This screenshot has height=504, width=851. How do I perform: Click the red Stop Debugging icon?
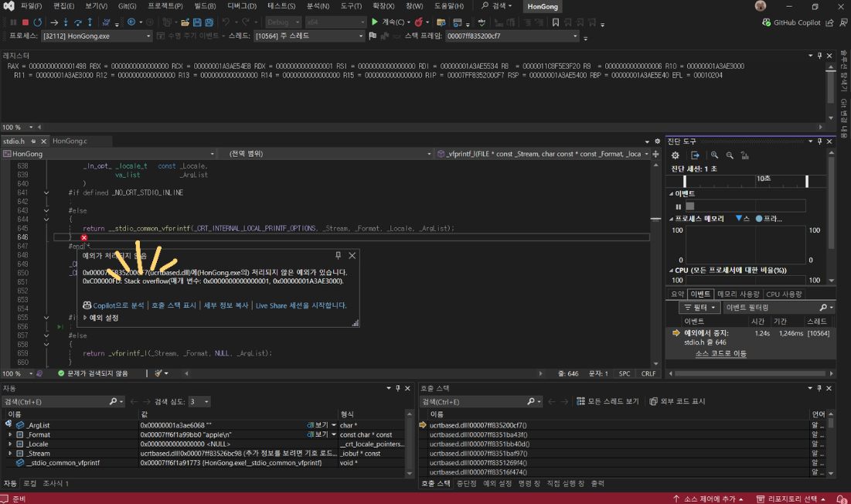click(x=25, y=22)
